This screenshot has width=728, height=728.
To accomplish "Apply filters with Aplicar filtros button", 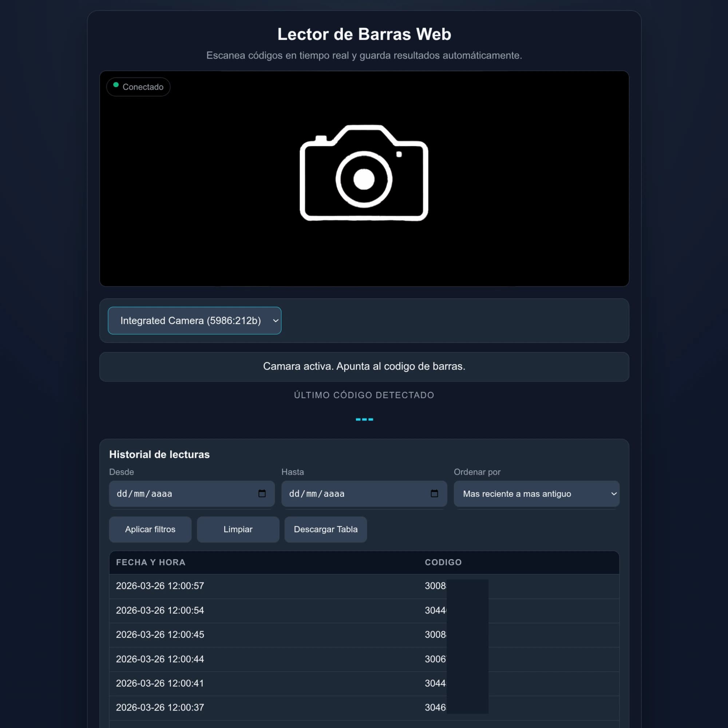I will coord(150,529).
